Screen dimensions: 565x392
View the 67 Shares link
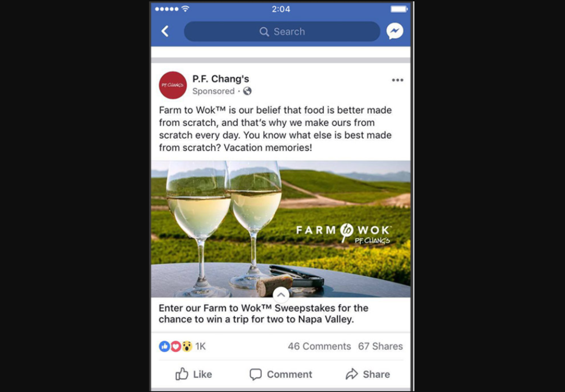(x=380, y=346)
